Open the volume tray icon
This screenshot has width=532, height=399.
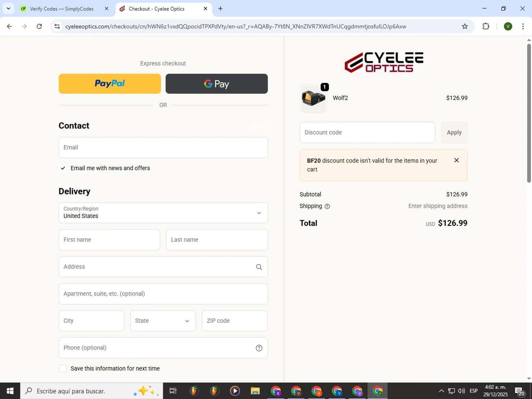pos(461,391)
